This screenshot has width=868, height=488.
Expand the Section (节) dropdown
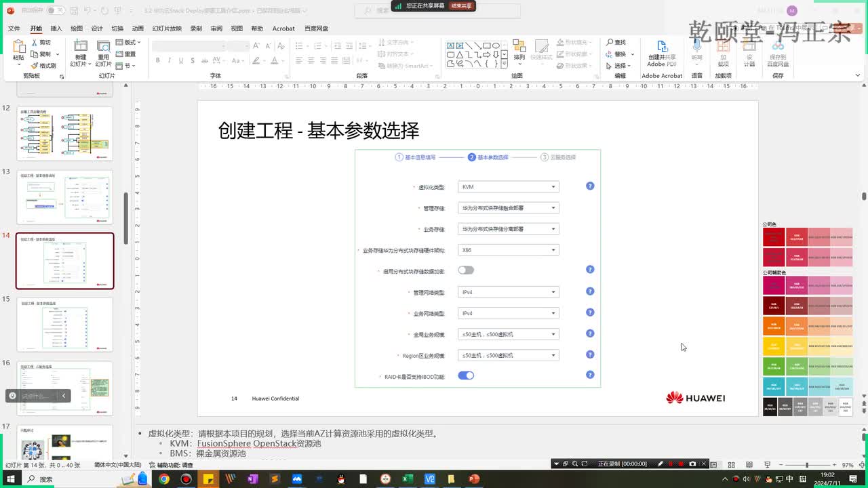(125, 66)
